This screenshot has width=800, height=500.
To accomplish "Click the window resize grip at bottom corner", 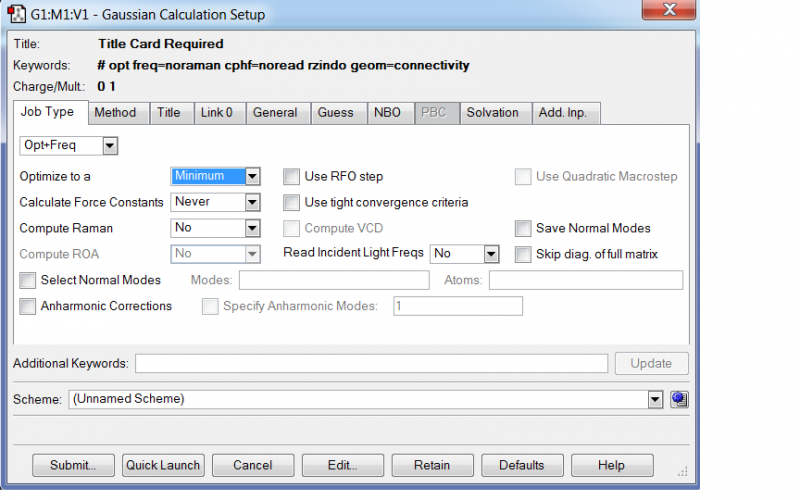I will click(683, 471).
